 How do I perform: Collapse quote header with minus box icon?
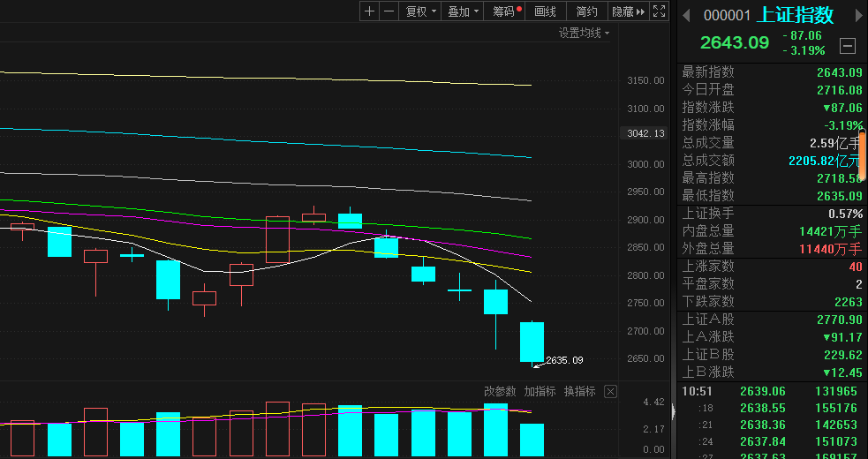coord(847,46)
